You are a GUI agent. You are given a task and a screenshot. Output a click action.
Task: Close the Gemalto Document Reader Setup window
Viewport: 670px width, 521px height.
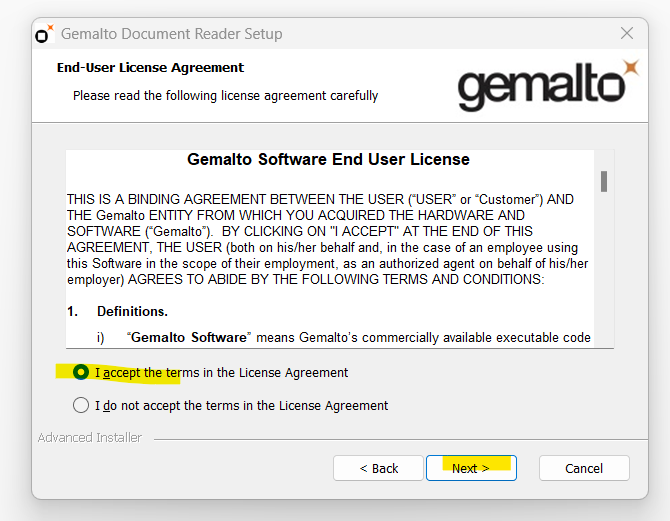pyautogui.click(x=627, y=33)
